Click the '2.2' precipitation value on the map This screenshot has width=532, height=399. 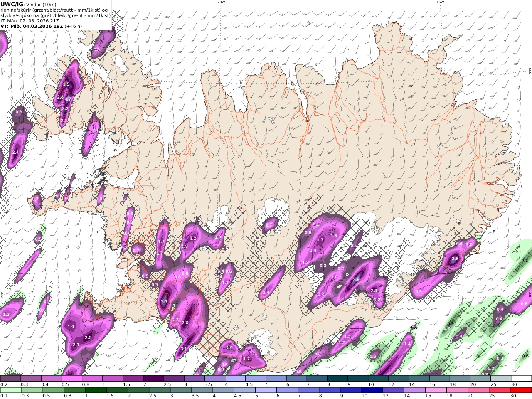(x=193, y=239)
